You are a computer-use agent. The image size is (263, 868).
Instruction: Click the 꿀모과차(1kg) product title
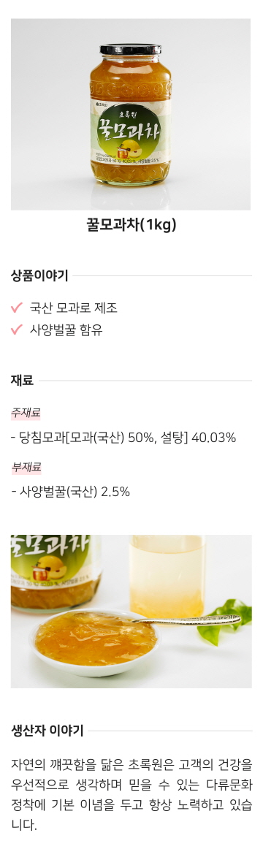[131, 225]
